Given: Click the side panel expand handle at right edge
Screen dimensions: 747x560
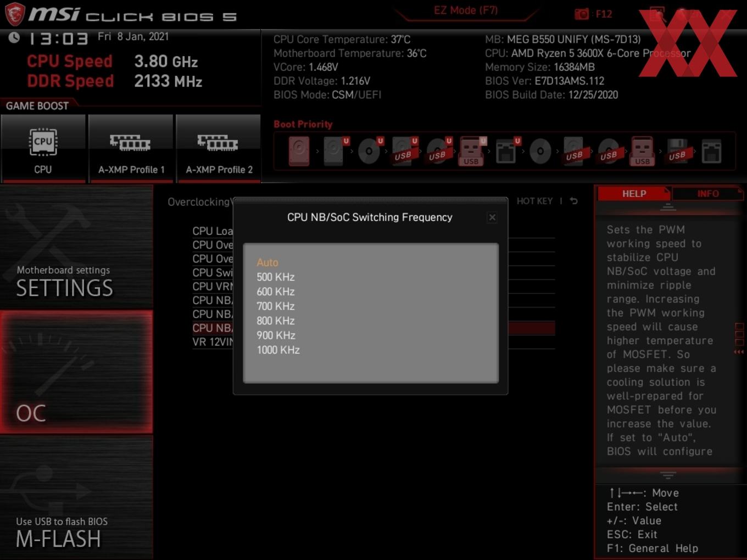Looking at the screenshot, I should [x=739, y=339].
